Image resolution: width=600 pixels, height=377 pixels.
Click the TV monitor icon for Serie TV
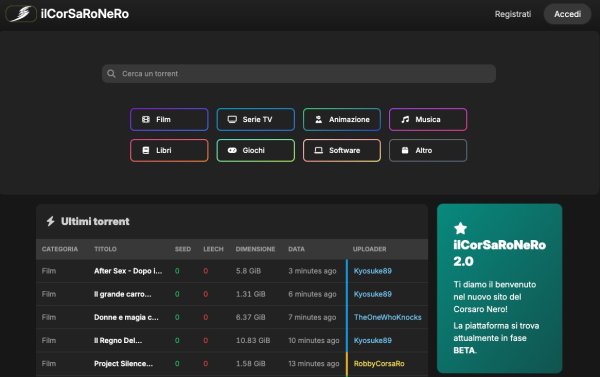(x=232, y=119)
